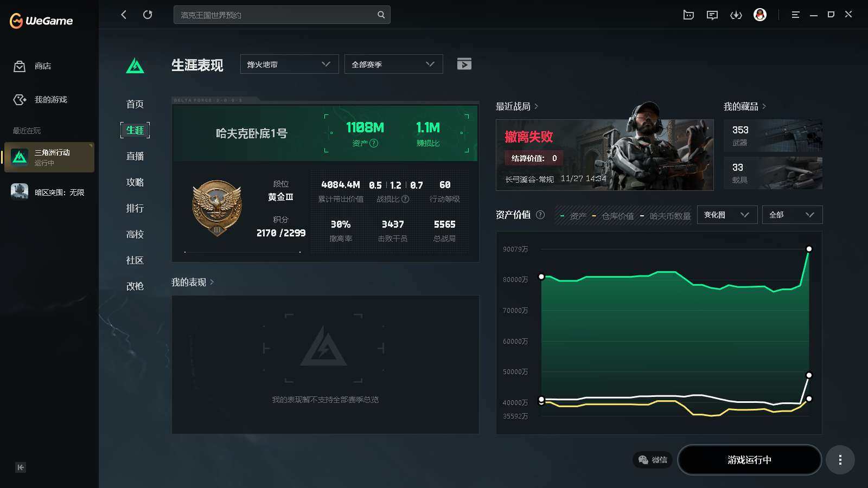Open the 33 载具 collection card

(773, 173)
